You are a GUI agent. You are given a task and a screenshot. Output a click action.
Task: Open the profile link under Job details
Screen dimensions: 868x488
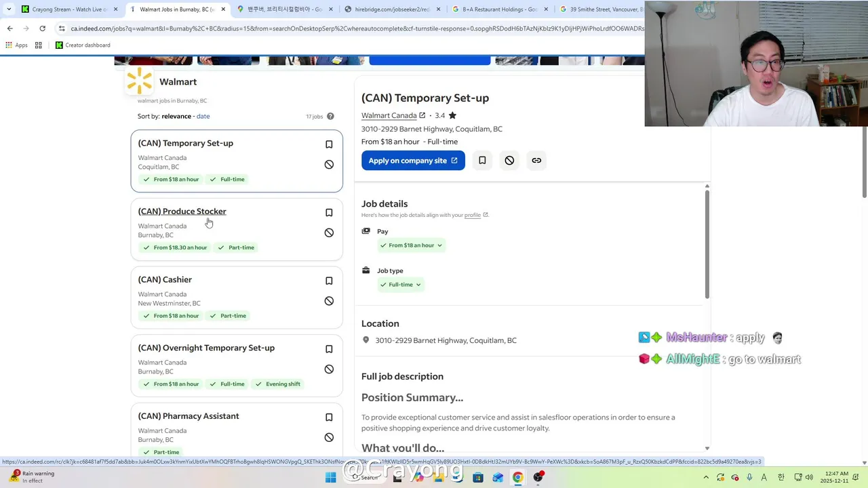473,216
